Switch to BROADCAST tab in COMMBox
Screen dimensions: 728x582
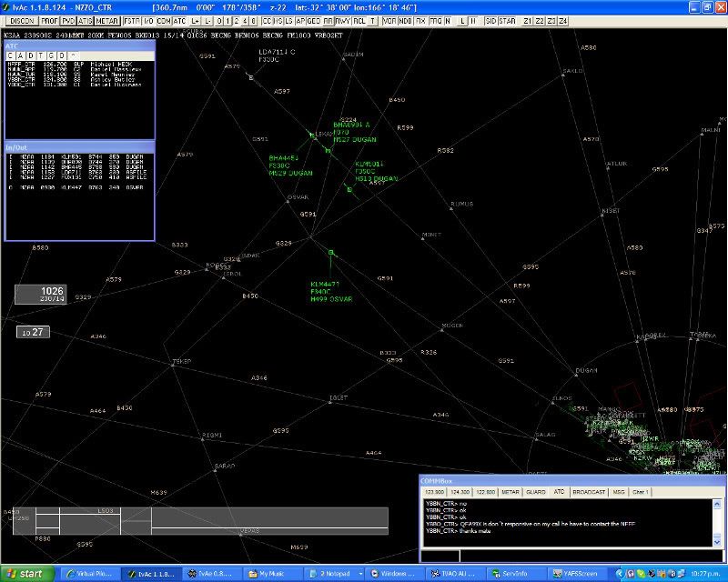(x=591, y=492)
